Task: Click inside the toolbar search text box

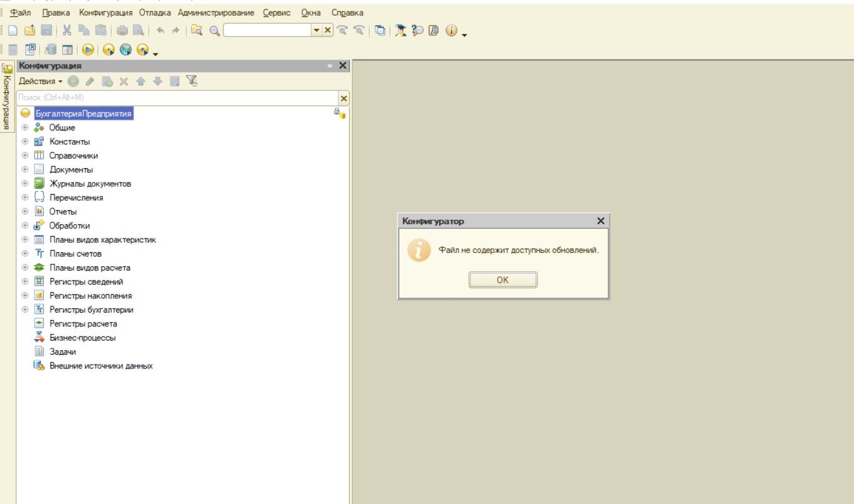Action: coord(268,30)
